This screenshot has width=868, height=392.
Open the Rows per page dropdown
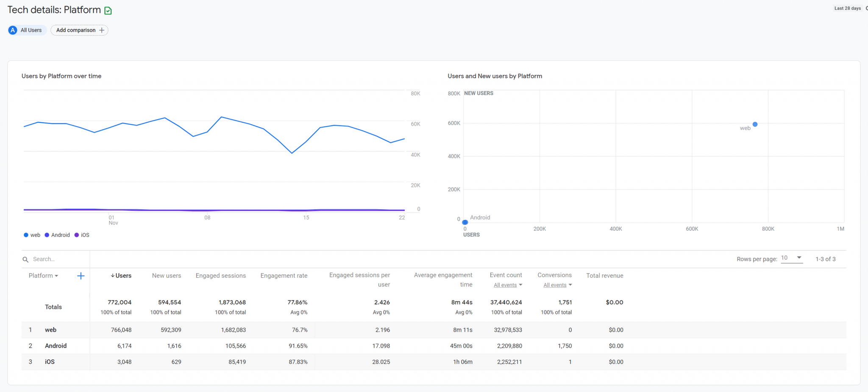tap(791, 258)
